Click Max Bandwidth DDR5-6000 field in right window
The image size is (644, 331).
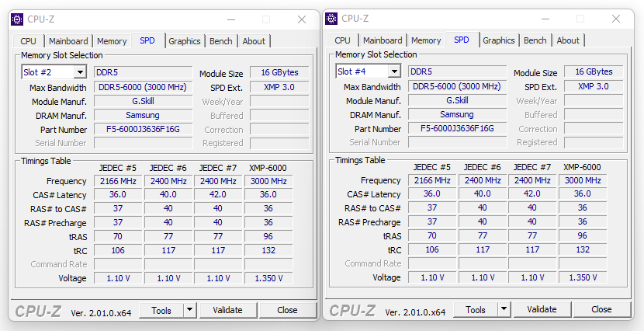pos(458,86)
